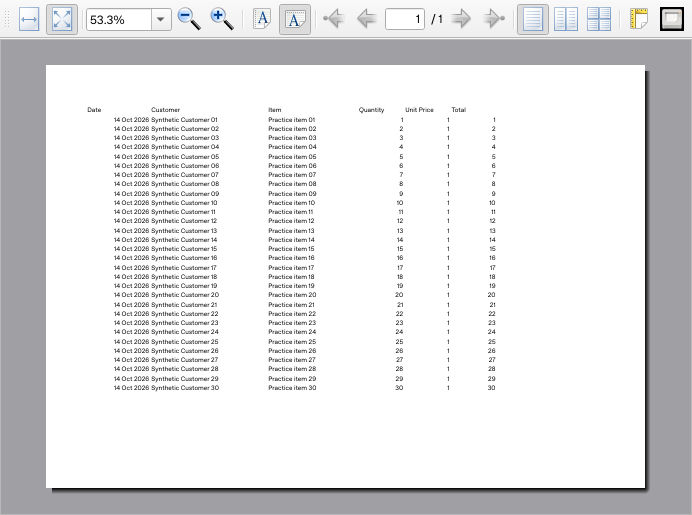Click the 53.3% zoom level field
The width and height of the screenshot is (692, 515).
119,19
